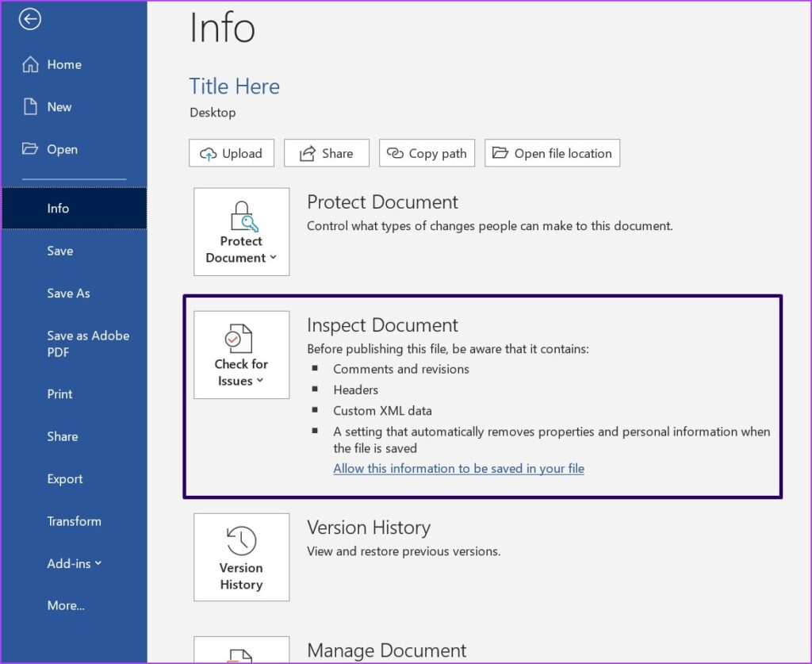Click the Open file location folder icon
This screenshot has height=664, width=812.
[x=500, y=154]
